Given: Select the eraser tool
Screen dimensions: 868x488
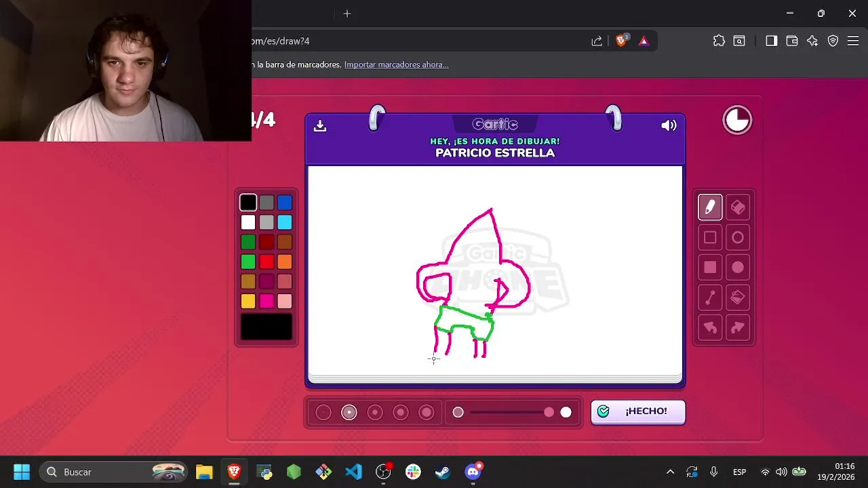Looking at the screenshot, I should 738,207.
